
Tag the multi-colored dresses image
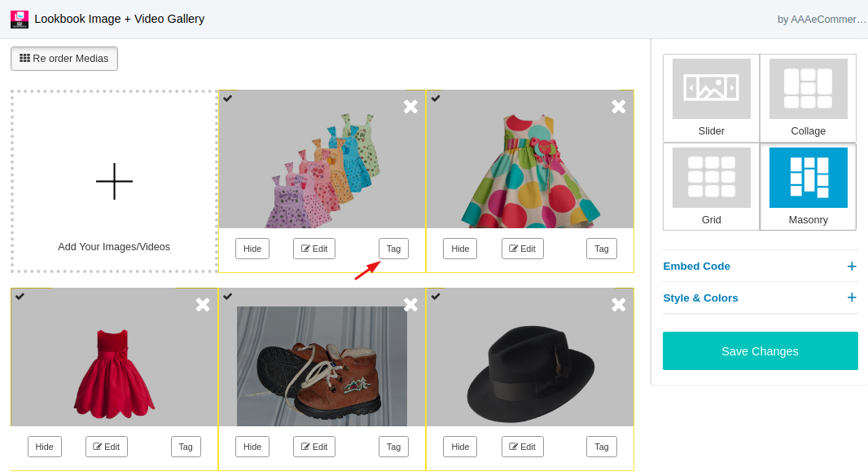click(393, 249)
